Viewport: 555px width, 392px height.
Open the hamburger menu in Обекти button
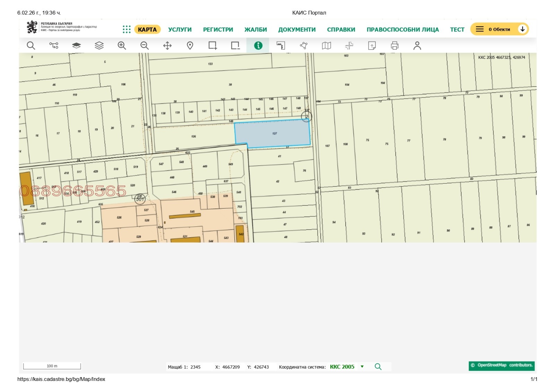pyautogui.click(x=479, y=29)
